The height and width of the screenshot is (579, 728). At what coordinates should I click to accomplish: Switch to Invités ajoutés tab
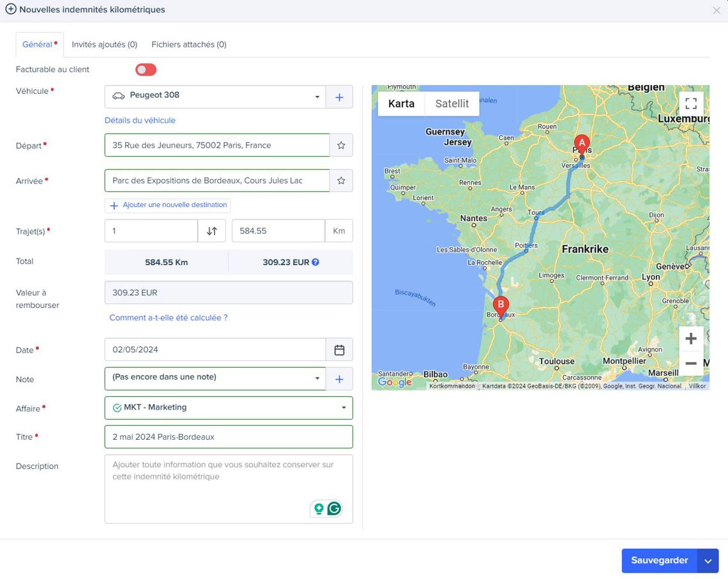point(104,45)
